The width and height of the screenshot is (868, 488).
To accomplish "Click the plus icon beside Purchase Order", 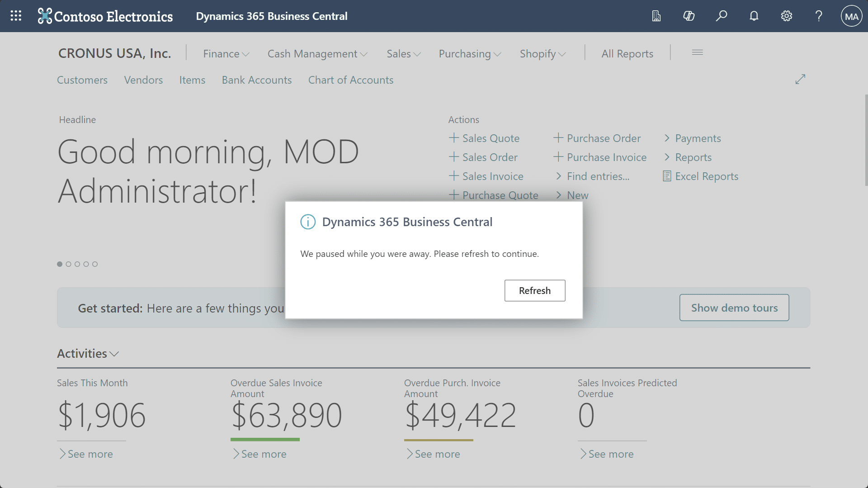I will point(558,138).
